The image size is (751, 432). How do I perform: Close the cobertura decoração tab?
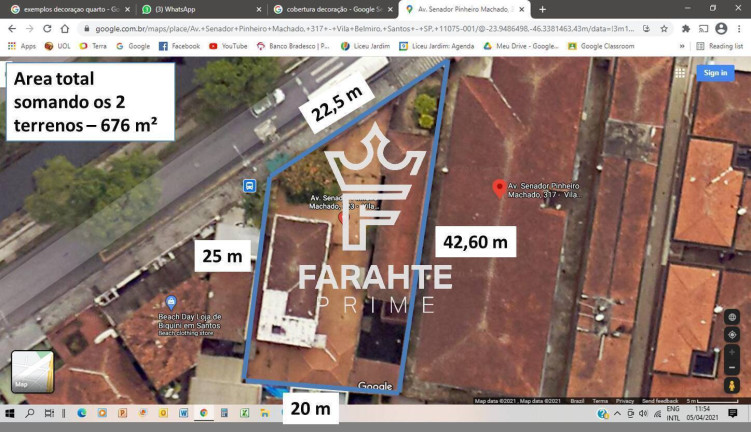390,9
